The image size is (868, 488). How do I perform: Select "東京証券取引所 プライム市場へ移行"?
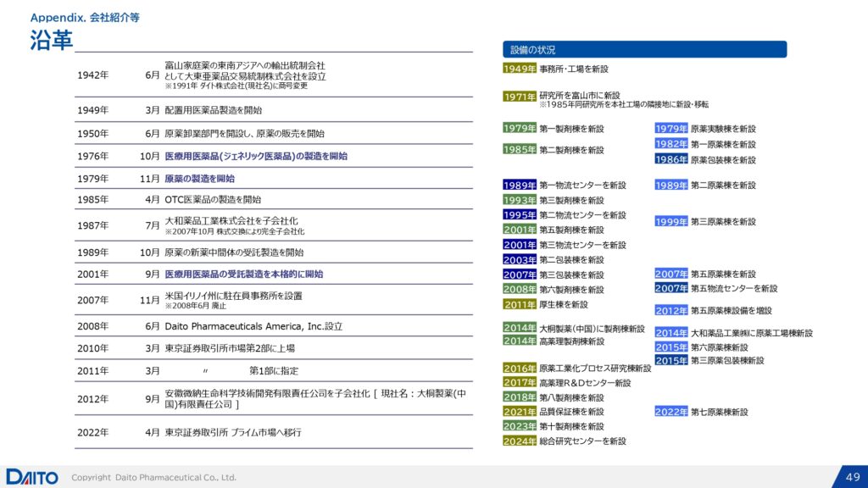point(233,433)
